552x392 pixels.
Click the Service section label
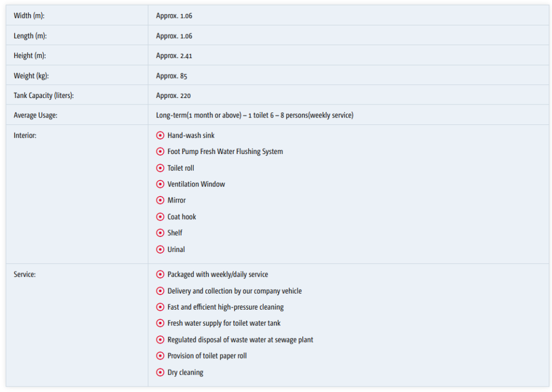25,275
